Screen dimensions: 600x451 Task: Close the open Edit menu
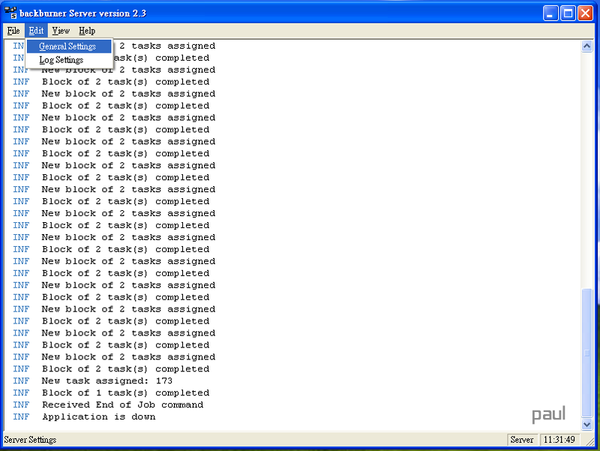[x=36, y=31]
